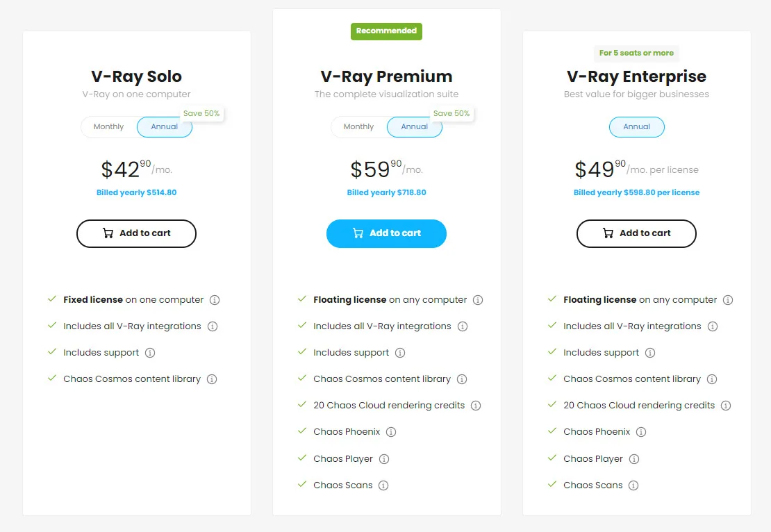Click the Save 50% badge on V-Ray Solo
The width and height of the screenshot is (771, 532).
coord(201,113)
